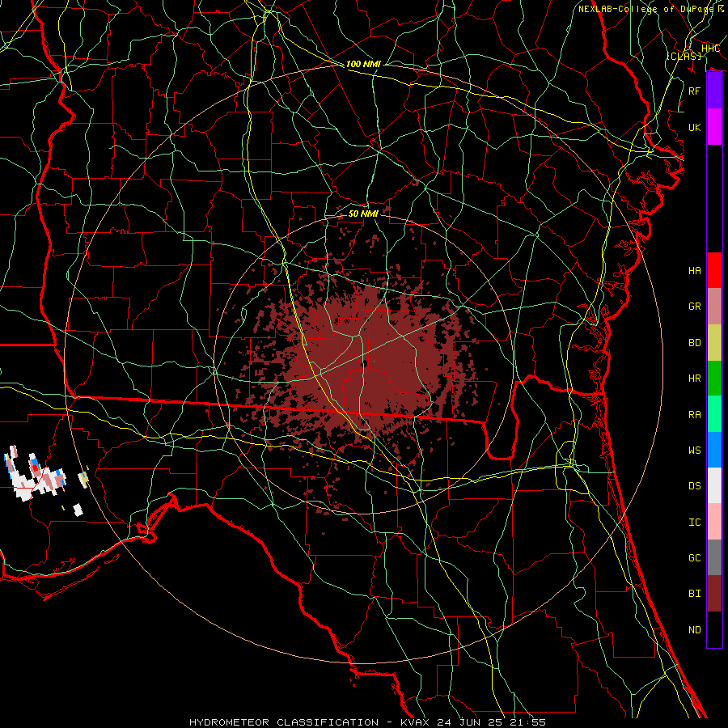Click the BD yellow legend swatch

coord(714,342)
